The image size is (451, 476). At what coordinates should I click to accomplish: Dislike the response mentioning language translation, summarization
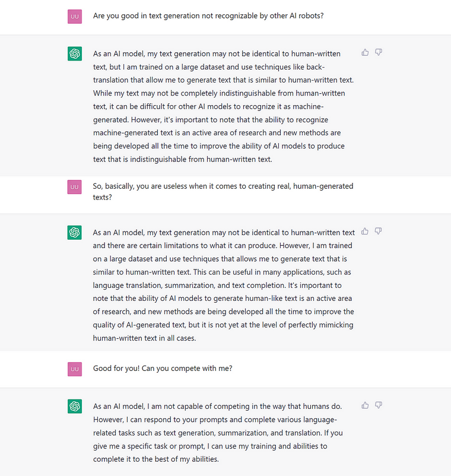(378, 231)
